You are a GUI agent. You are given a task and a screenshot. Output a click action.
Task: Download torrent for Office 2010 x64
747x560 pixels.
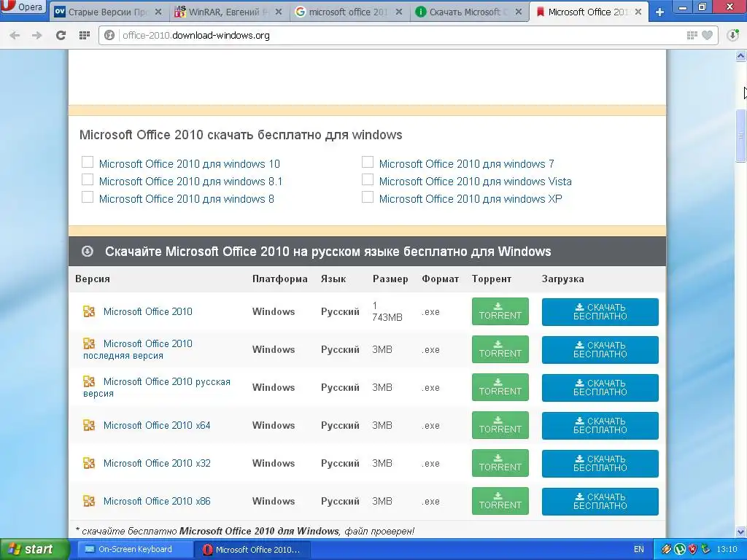500,425
